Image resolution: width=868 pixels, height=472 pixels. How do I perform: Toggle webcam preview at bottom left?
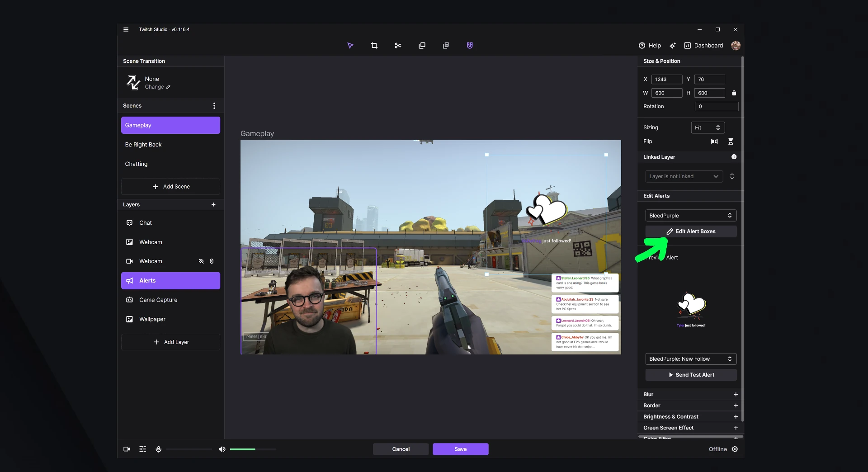tap(127, 449)
